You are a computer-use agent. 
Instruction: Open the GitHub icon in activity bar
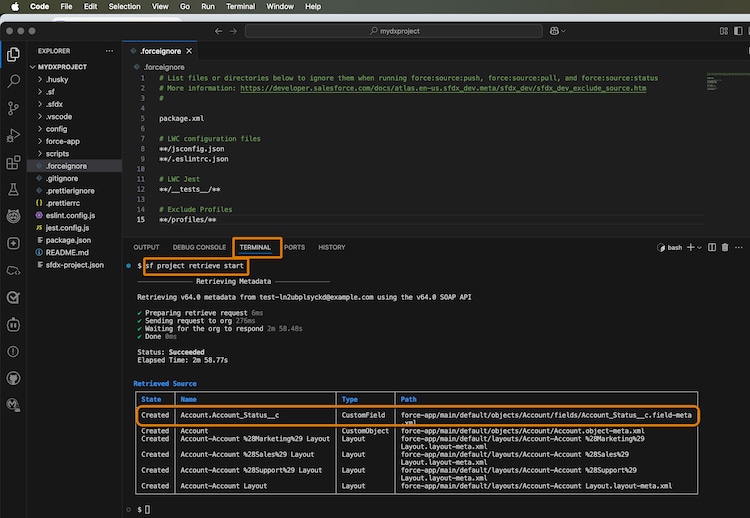click(13, 378)
